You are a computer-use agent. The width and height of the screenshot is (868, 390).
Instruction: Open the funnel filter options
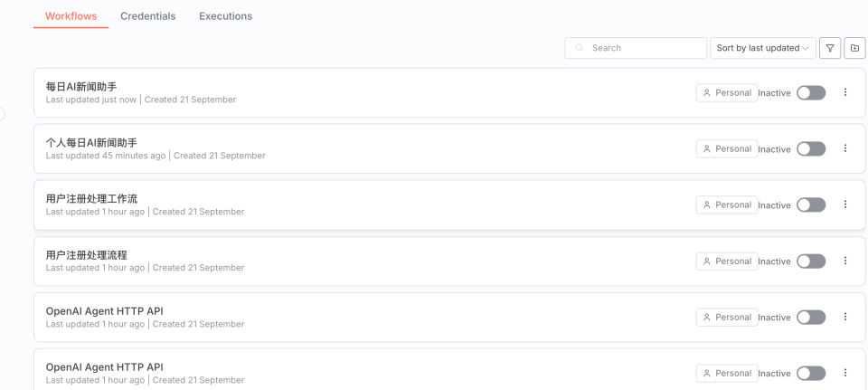[830, 48]
